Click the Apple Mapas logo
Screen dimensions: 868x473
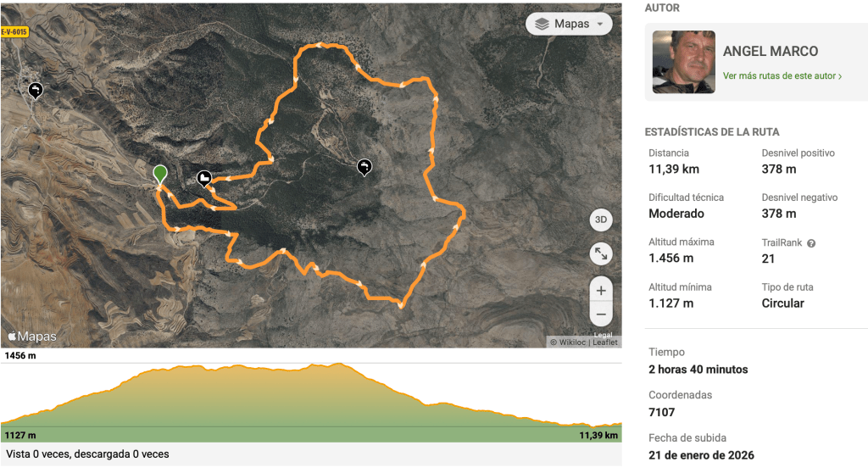32,337
